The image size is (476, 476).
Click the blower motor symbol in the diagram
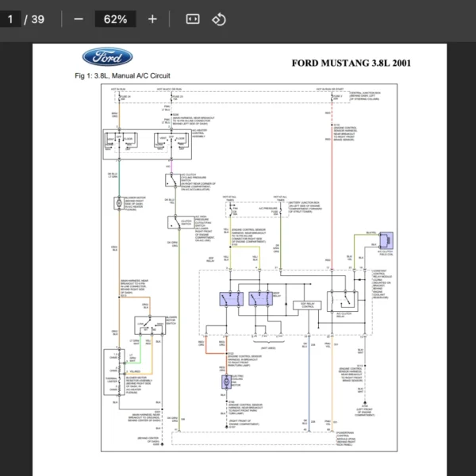point(119,202)
